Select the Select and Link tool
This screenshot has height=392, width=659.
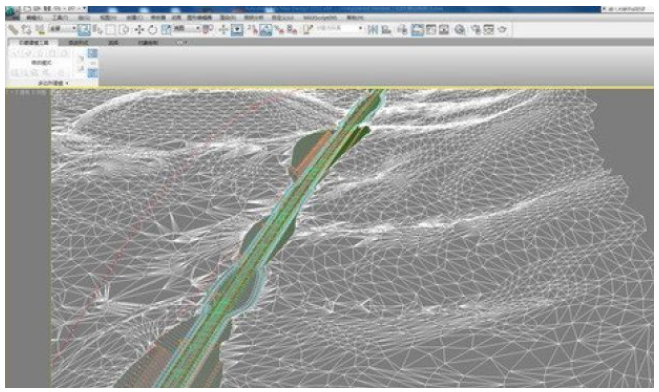pos(13,29)
